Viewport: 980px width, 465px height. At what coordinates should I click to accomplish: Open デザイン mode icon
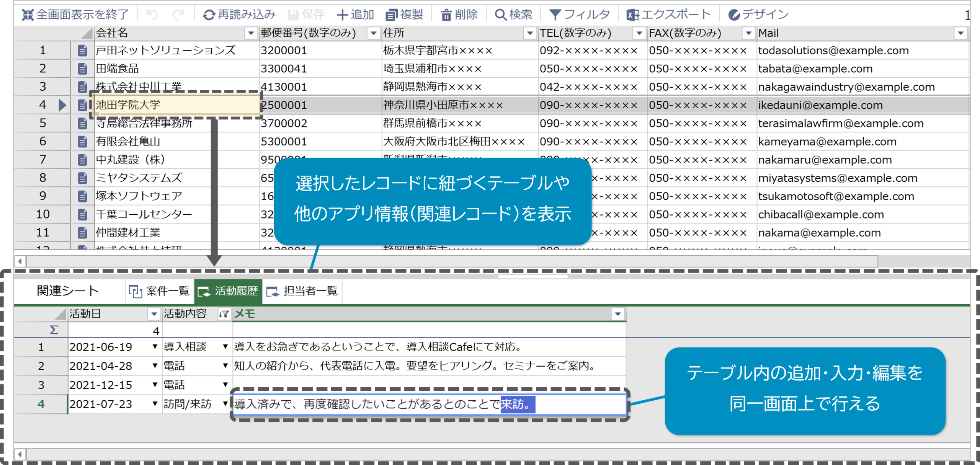[734, 15]
